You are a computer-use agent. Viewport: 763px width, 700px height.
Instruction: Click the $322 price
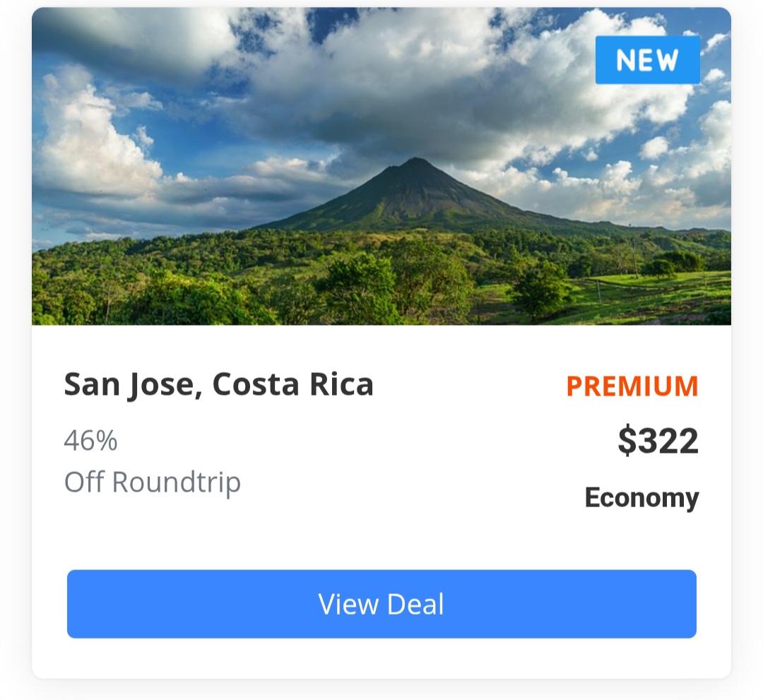pyautogui.click(x=658, y=441)
